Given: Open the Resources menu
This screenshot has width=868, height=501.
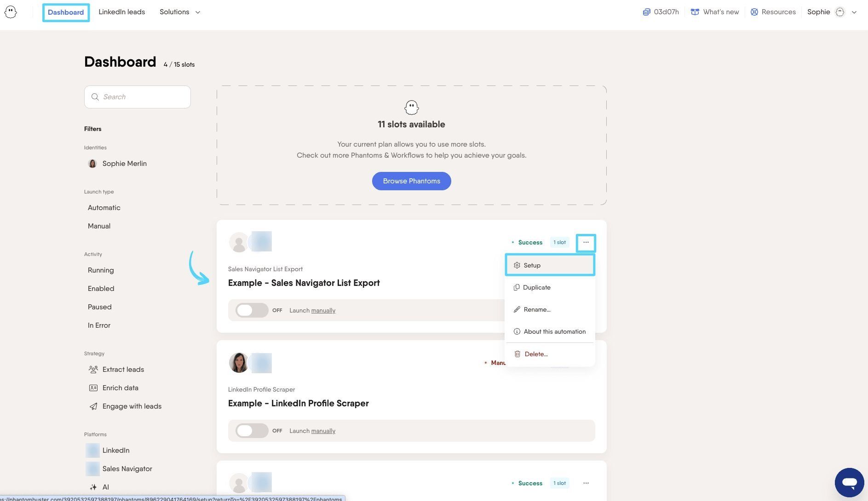Looking at the screenshot, I should coord(773,12).
